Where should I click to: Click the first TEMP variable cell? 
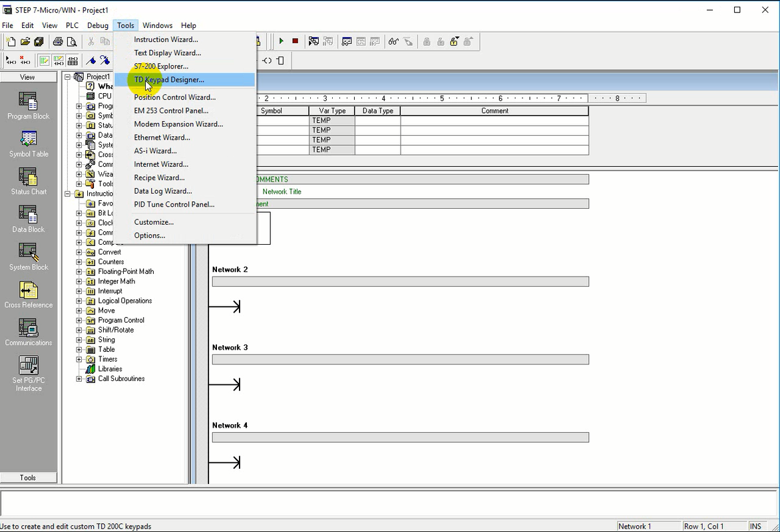(x=332, y=120)
